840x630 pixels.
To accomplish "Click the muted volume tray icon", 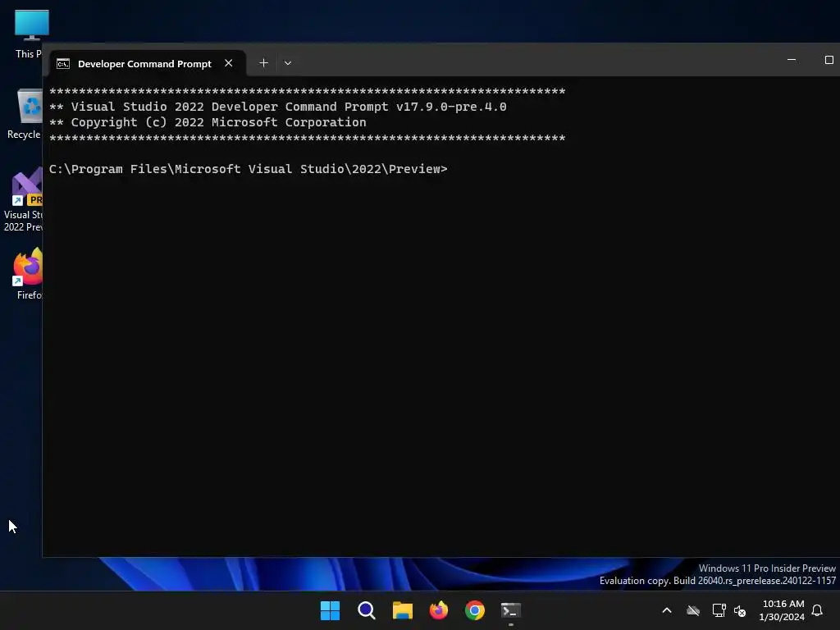I will tap(740, 610).
